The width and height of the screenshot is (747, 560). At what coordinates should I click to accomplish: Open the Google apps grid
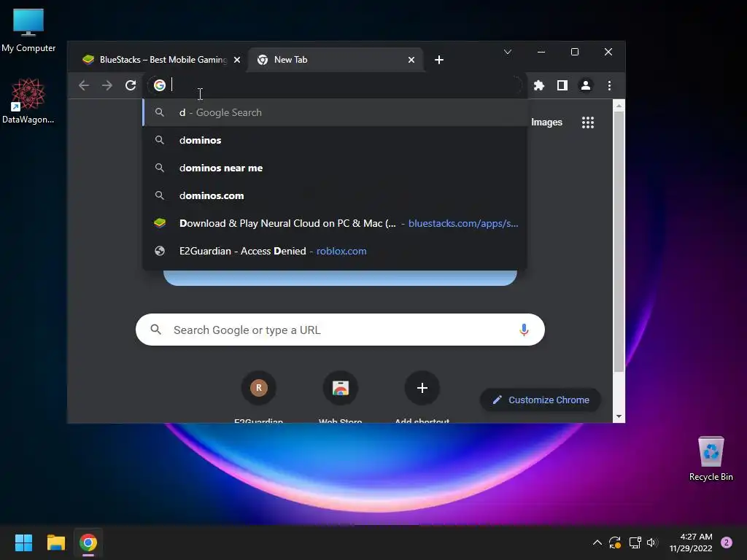[x=588, y=122]
